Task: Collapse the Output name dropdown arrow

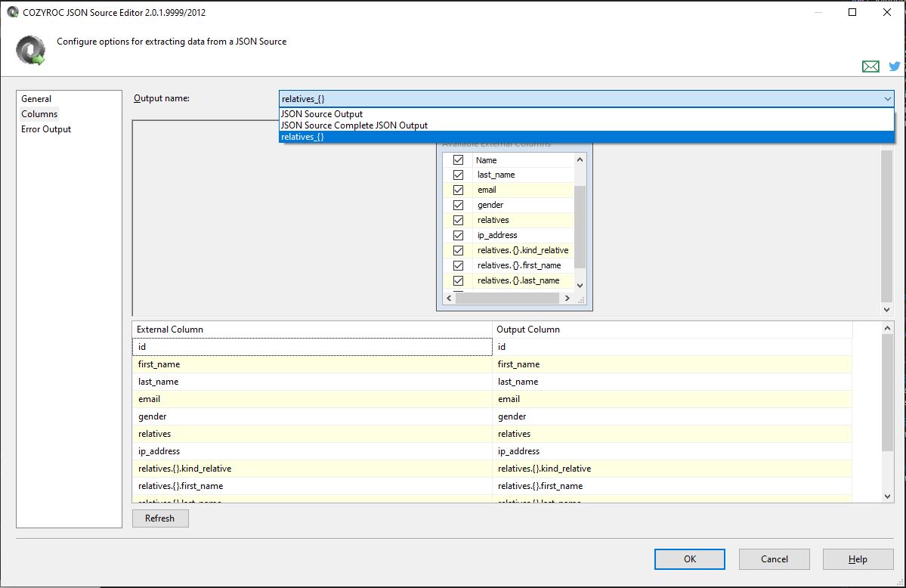Action: pos(888,99)
